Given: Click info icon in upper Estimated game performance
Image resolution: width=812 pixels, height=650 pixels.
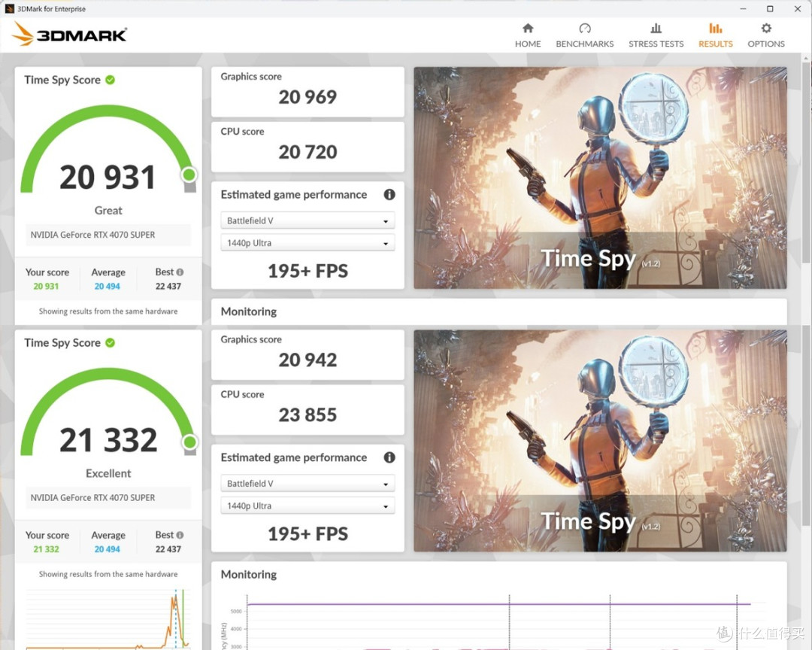Looking at the screenshot, I should pyautogui.click(x=389, y=194).
